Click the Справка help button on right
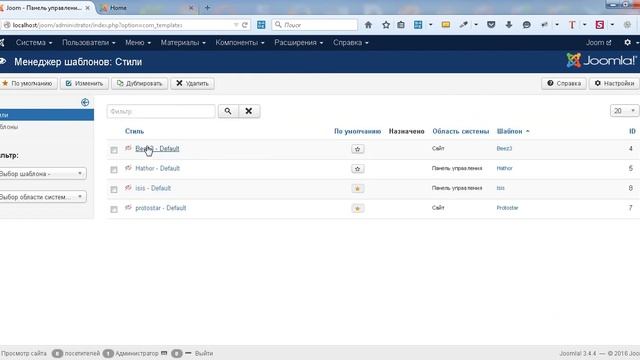640x360 pixels. click(564, 83)
